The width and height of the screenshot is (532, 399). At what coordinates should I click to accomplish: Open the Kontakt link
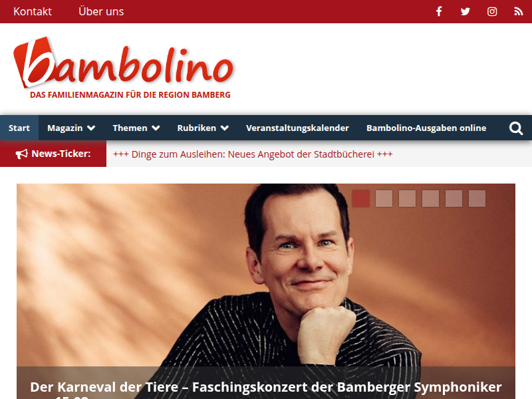tap(33, 11)
